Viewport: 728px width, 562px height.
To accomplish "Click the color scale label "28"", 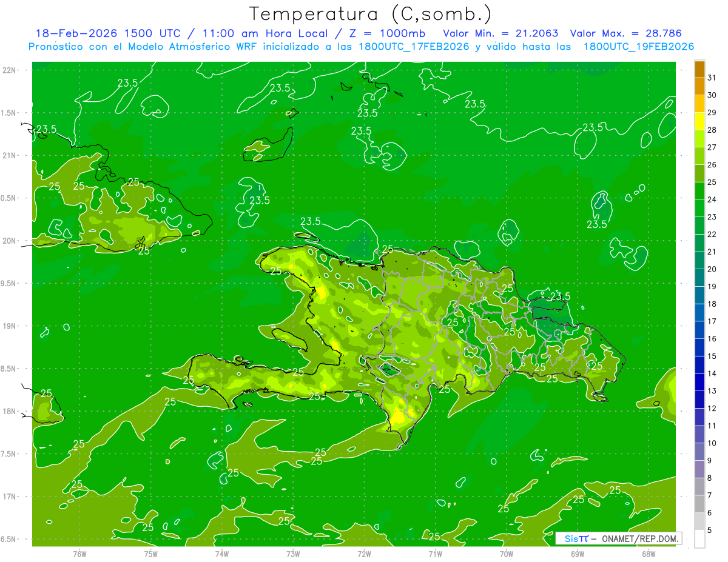I will pos(712,130).
